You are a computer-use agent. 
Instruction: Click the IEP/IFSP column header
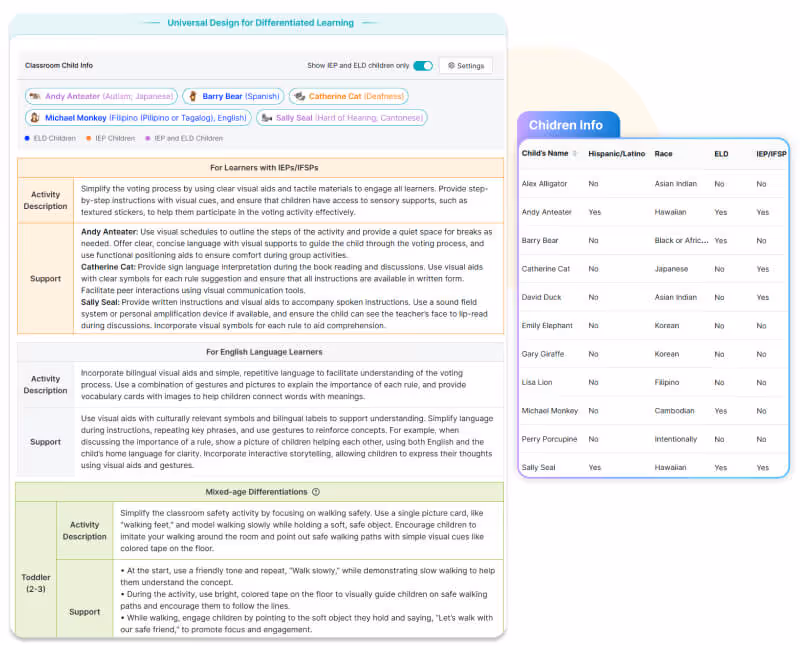coord(771,154)
